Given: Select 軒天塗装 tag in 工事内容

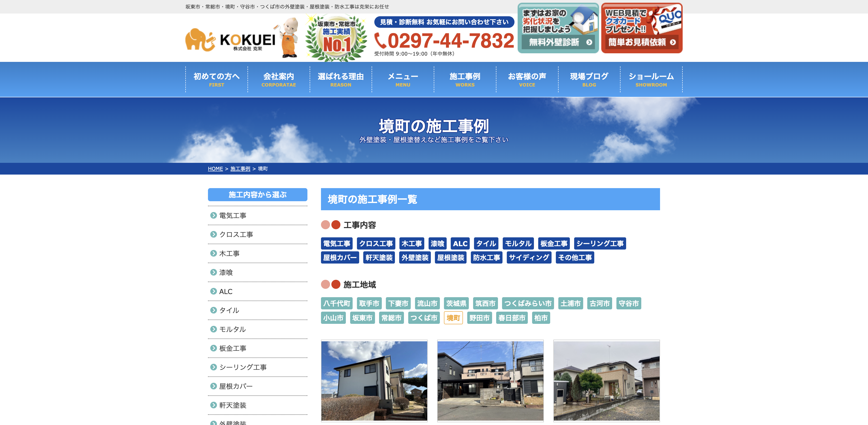Looking at the screenshot, I should [x=379, y=257].
